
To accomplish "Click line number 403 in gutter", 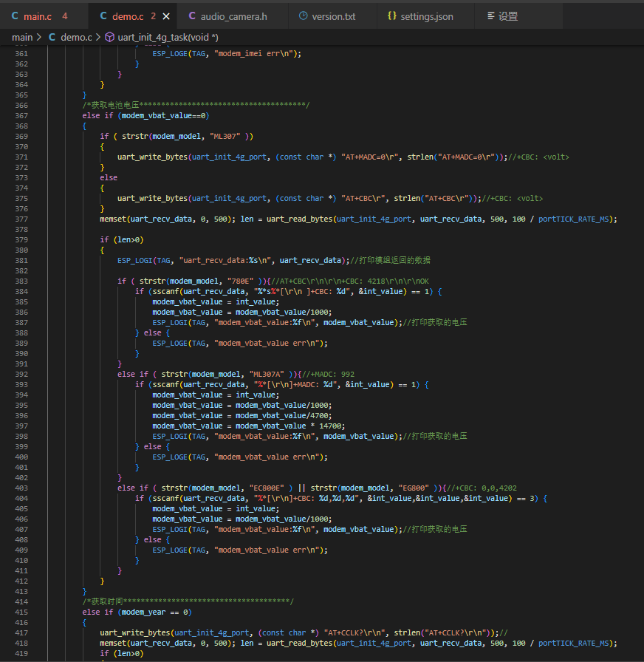I will [x=21, y=488].
